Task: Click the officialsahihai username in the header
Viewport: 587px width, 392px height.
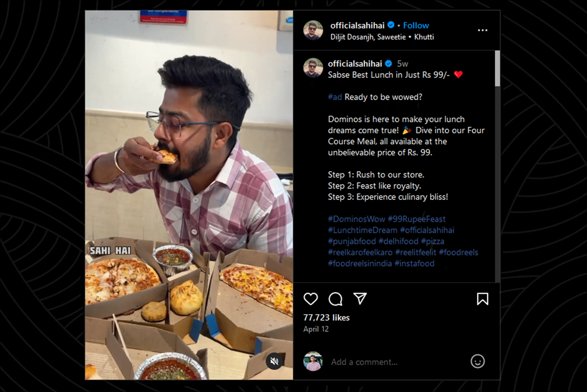Action: click(357, 25)
